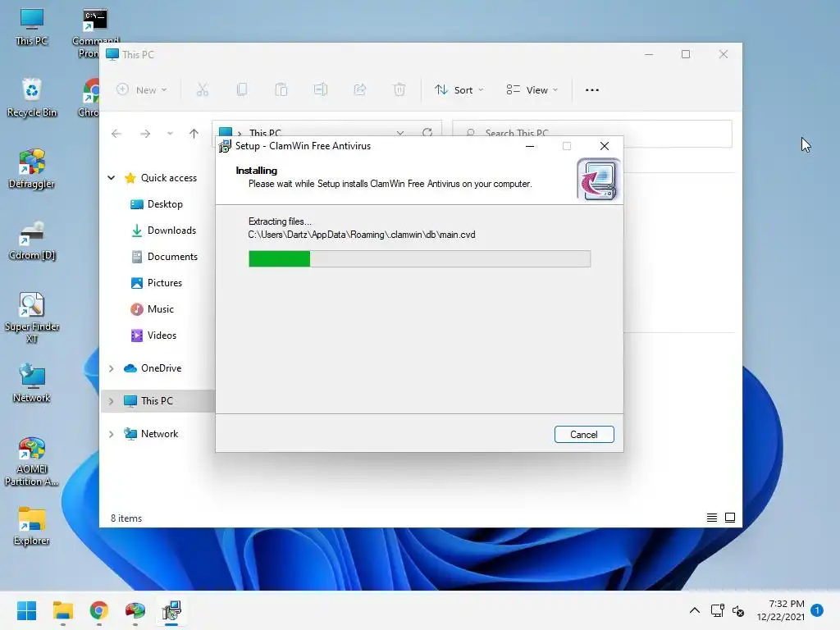
Task: Click the installation progress bar
Action: pyautogui.click(x=419, y=258)
